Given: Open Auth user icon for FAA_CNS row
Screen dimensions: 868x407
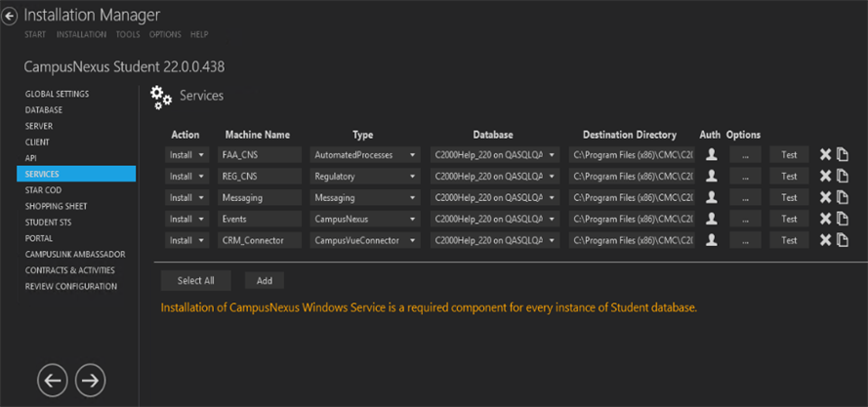Looking at the screenshot, I should (x=712, y=154).
